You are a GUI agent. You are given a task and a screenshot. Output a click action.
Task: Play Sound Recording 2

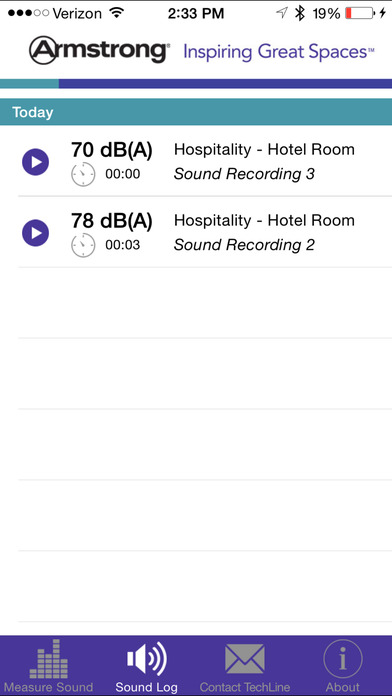pyautogui.click(x=36, y=233)
